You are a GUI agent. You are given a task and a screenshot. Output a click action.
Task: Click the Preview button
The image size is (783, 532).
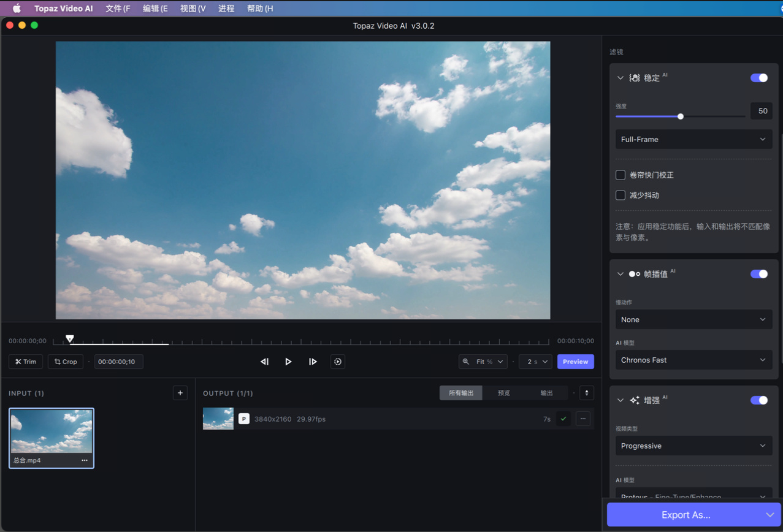click(x=575, y=362)
